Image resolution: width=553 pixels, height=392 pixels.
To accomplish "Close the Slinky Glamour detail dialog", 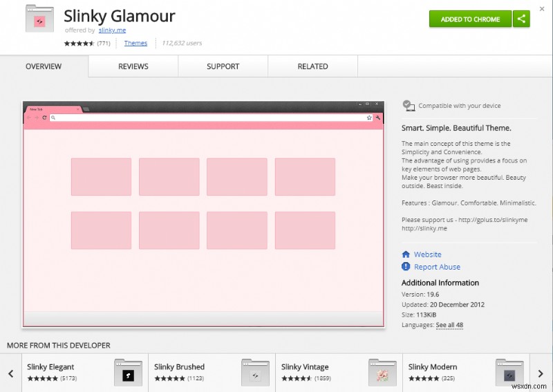I will click(x=542, y=9).
